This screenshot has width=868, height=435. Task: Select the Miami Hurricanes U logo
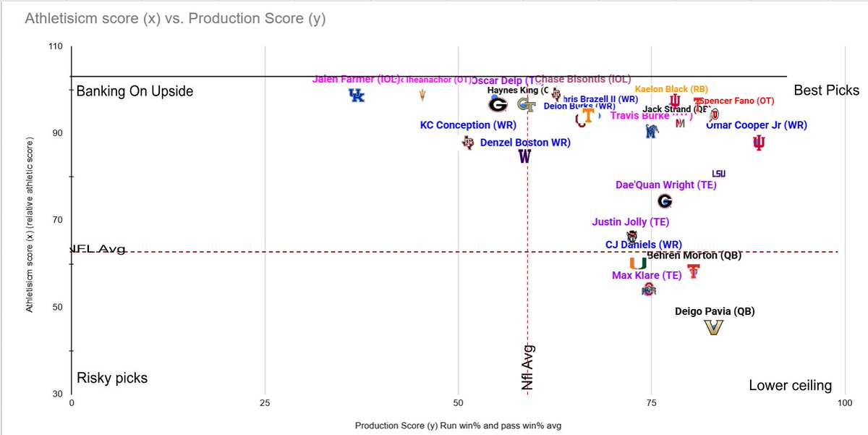point(637,263)
